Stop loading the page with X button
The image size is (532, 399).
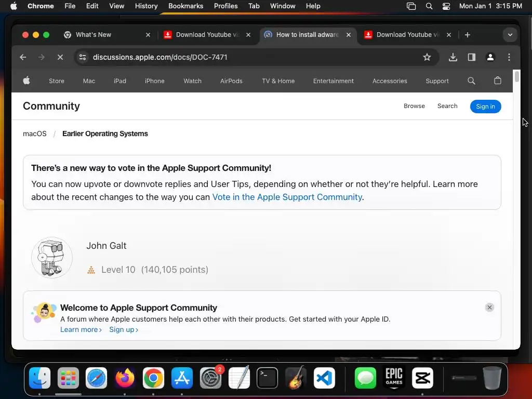60,57
